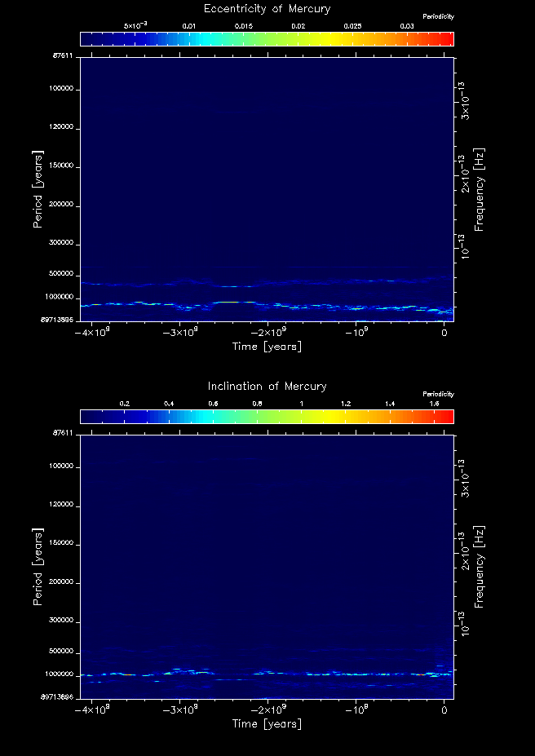Click the "Period [years]" axis label of the eccentricity plot

coord(38,189)
